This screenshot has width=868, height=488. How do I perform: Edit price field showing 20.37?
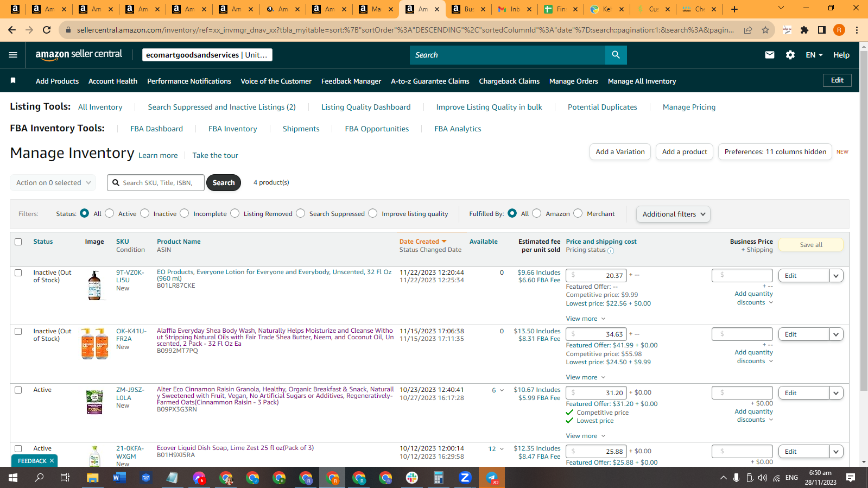point(597,276)
